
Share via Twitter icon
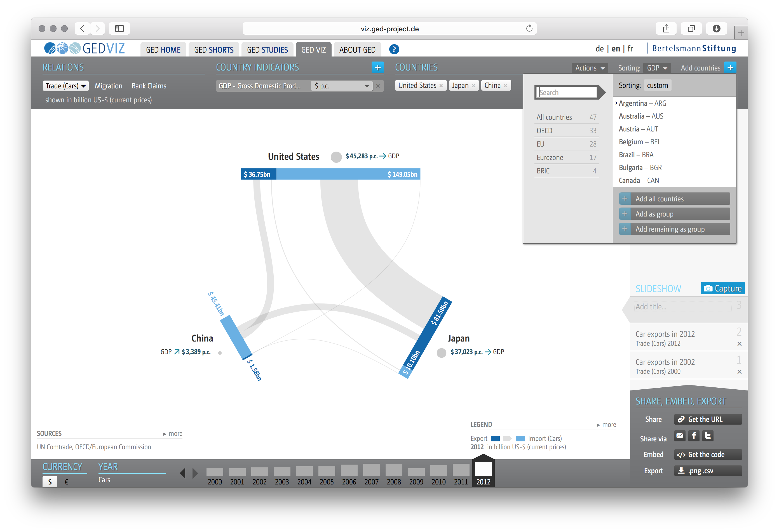coord(708,436)
